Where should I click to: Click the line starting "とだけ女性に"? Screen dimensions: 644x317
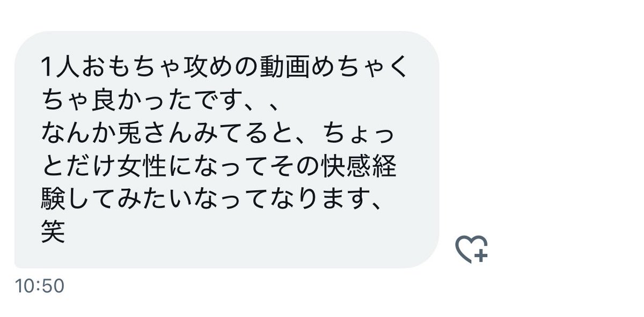pyautogui.click(x=219, y=167)
